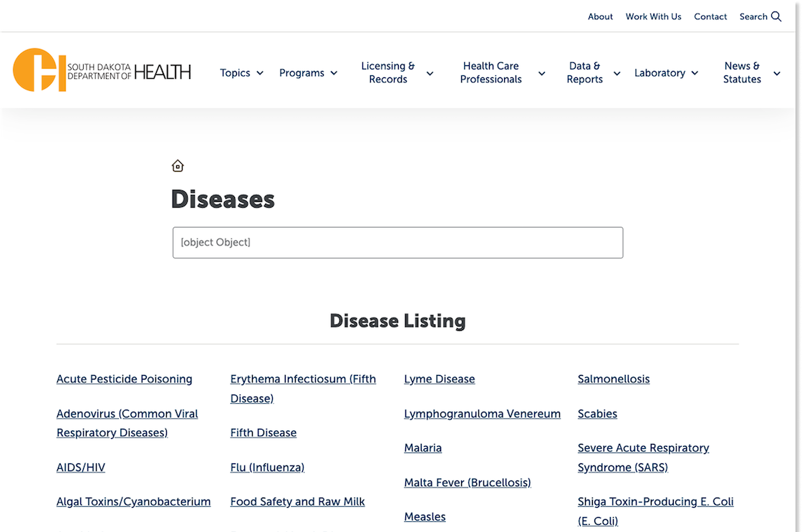Expand the Laboratory menu chevron

point(695,73)
